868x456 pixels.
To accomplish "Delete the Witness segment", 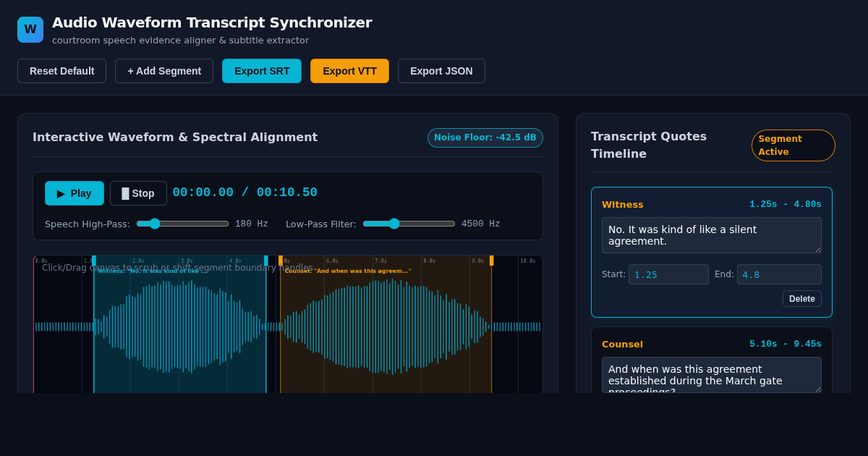I will pos(802,299).
